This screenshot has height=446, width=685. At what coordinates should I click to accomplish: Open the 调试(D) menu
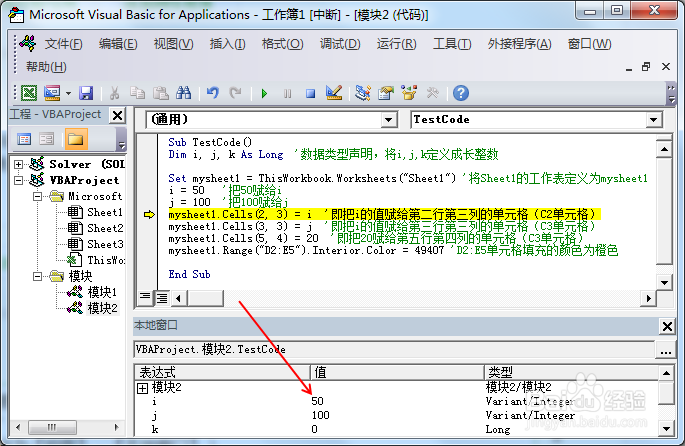pos(340,44)
